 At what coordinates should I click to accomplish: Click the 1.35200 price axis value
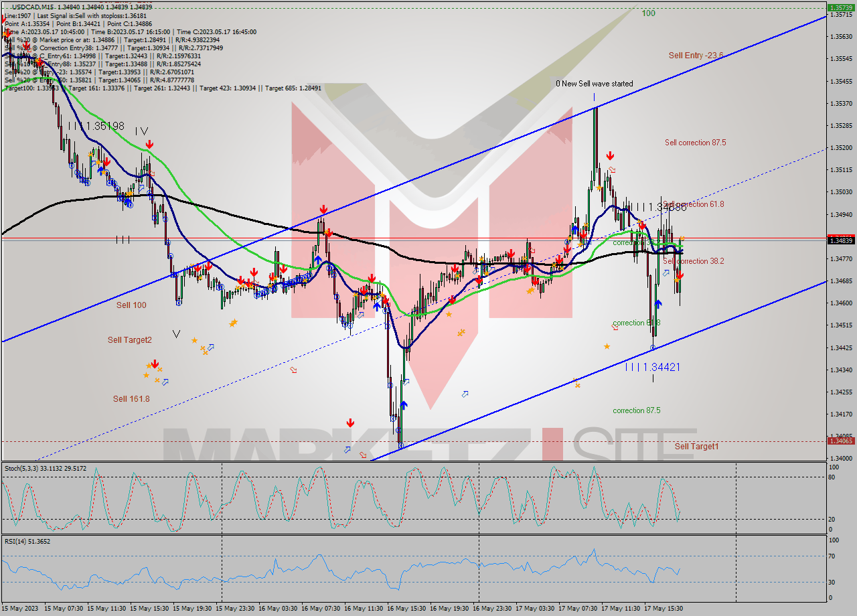pyautogui.click(x=840, y=148)
